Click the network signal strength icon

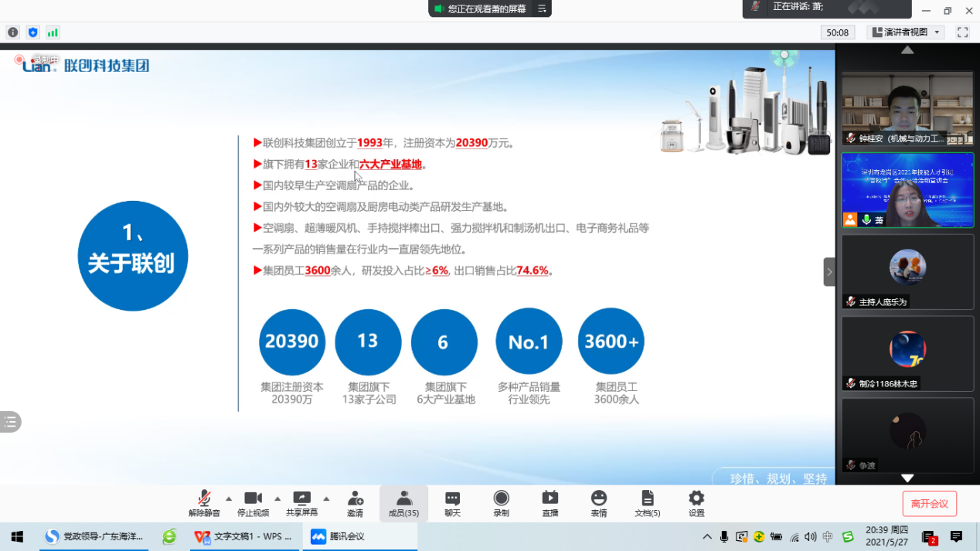(x=53, y=32)
